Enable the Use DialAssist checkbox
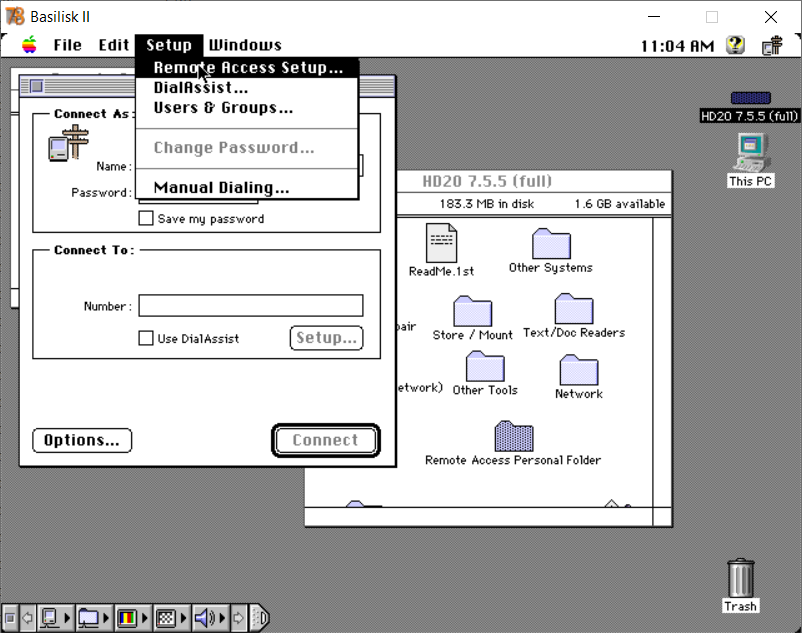Viewport: 802px width, 633px height. [146, 338]
